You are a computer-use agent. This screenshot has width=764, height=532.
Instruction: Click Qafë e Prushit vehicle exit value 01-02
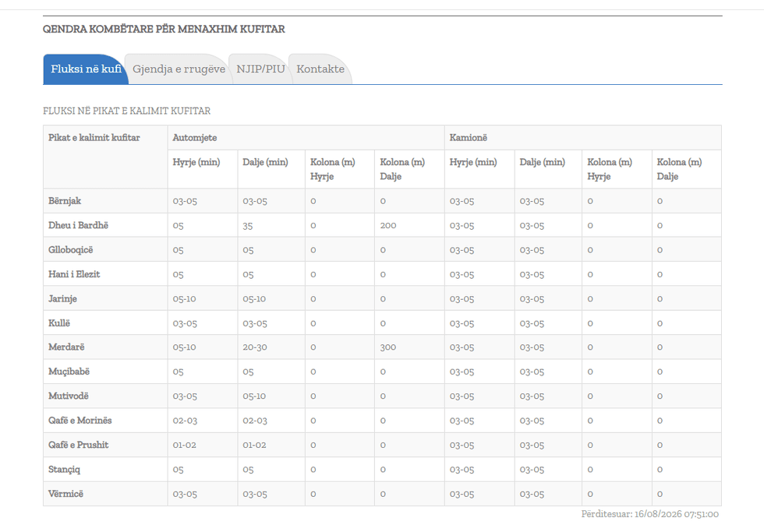pos(254,445)
